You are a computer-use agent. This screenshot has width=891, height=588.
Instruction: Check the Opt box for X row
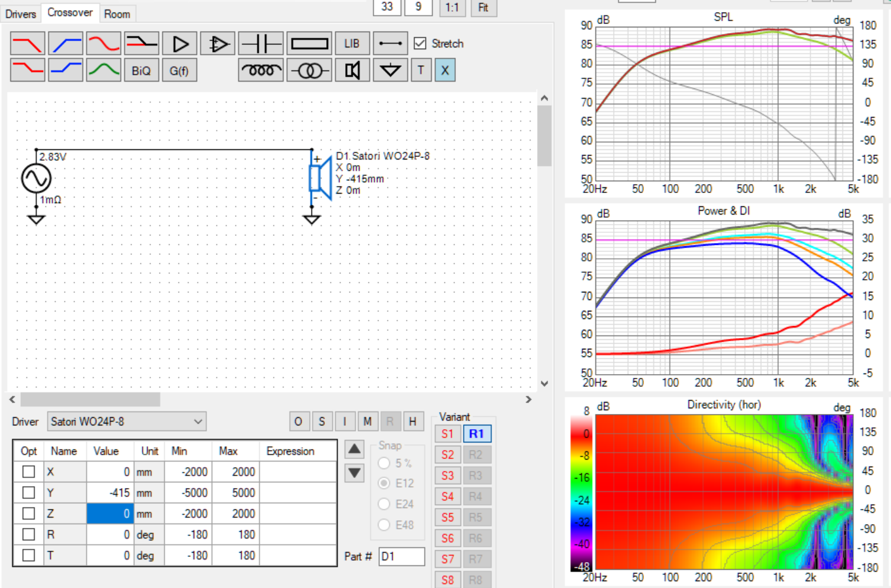pyautogui.click(x=28, y=472)
